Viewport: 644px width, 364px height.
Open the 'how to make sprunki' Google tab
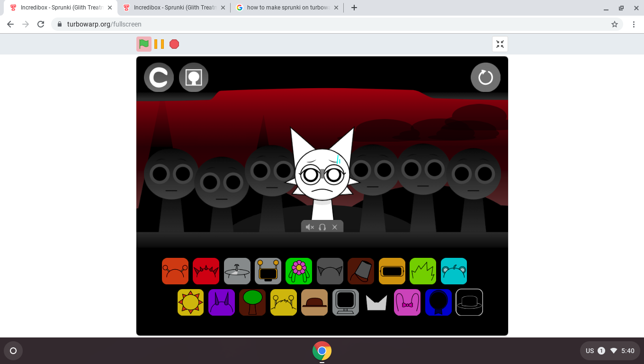(288, 8)
